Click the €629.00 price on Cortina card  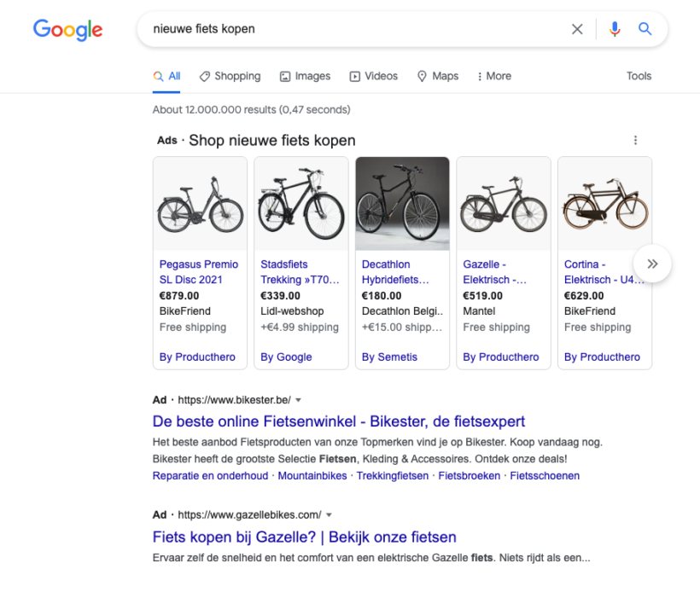pyautogui.click(x=584, y=296)
